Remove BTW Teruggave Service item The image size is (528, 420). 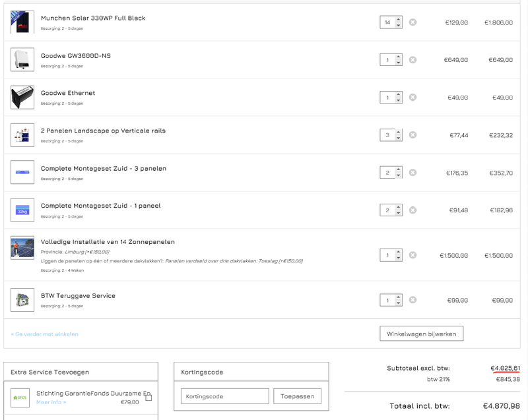(x=412, y=300)
